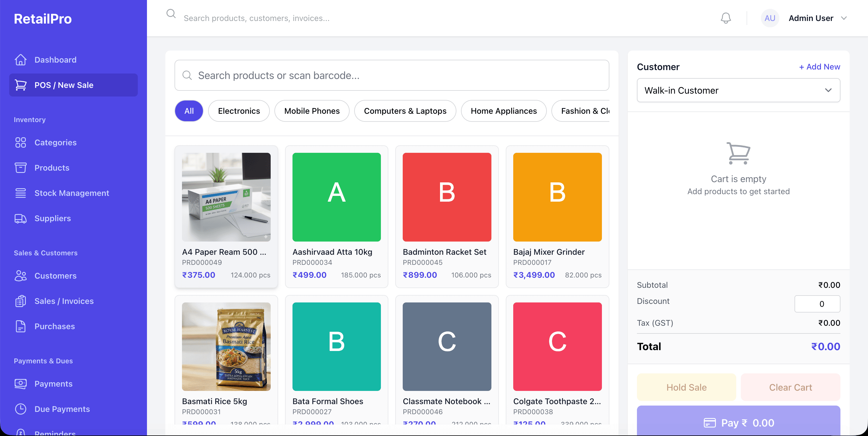This screenshot has width=868, height=436.
Task: Click the Sales / Invoices clipboard icon
Action: (21, 301)
